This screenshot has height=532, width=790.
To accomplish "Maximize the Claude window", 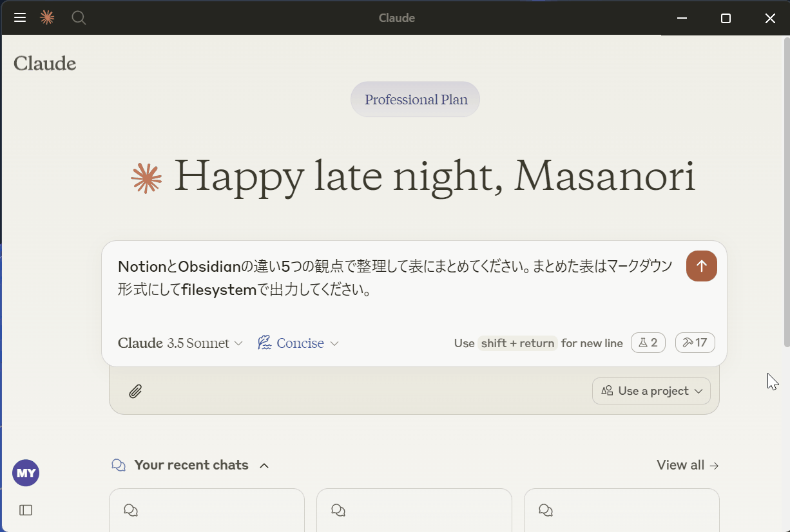I will [726, 18].
